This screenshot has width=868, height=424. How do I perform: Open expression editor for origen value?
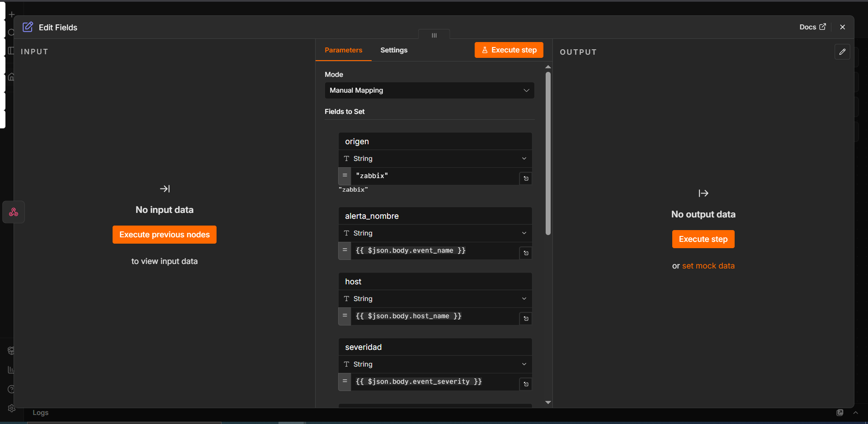click(x=526, y=179)
